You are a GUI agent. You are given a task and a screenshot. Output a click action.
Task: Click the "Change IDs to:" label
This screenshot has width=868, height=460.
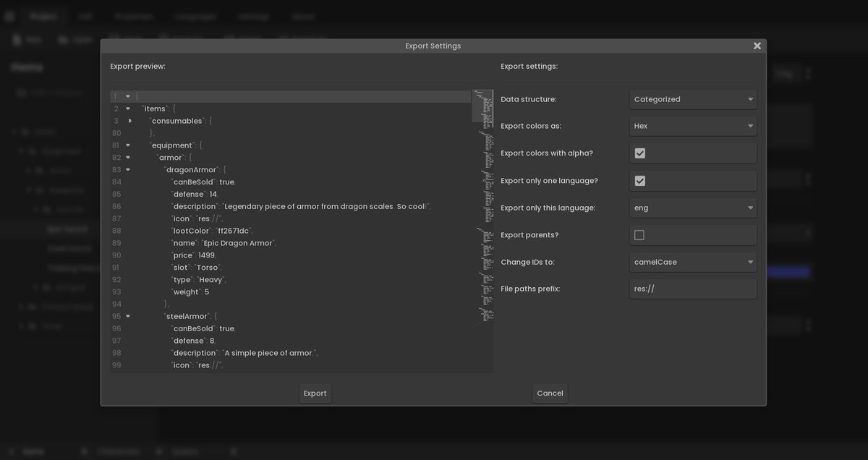click(x=527, y=262)
